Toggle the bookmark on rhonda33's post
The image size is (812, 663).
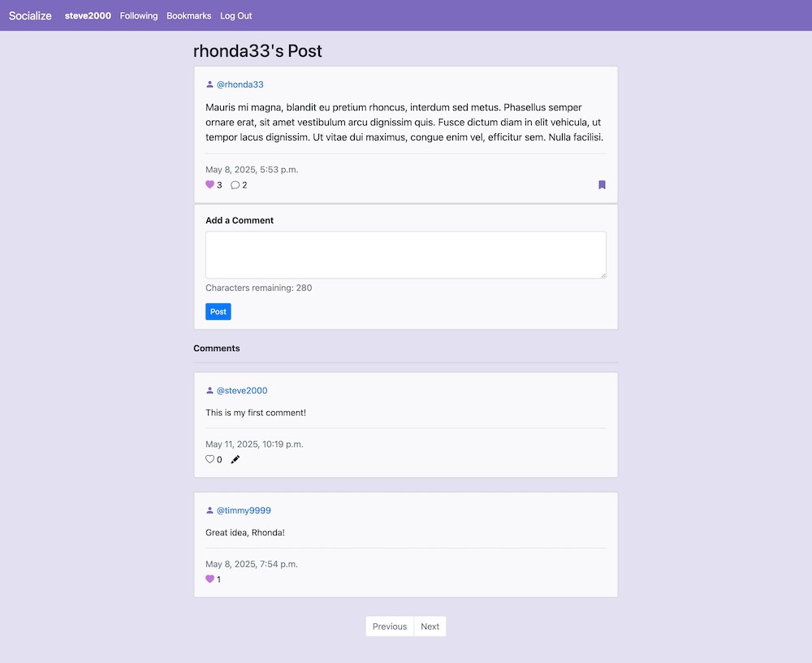(602, 184)
